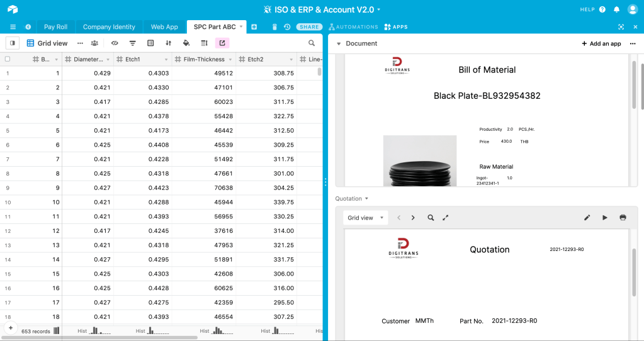
Task: Open the Quotation Grid view dropdown
Action: point(365,218)
